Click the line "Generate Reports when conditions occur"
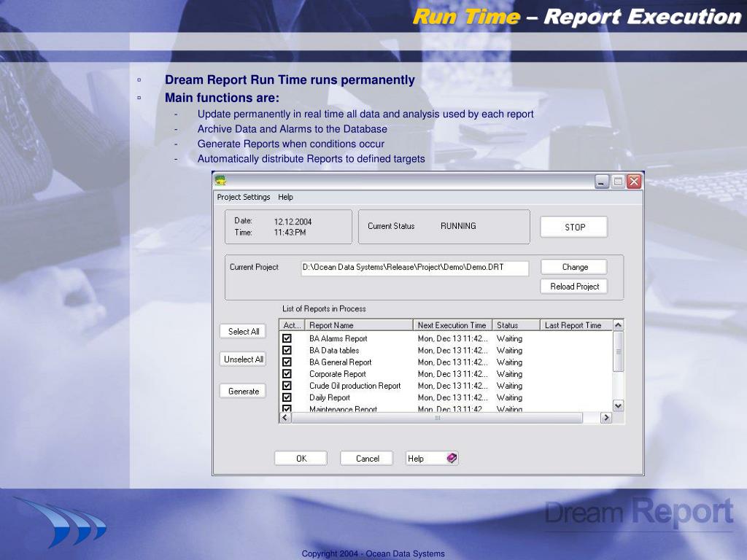Image resolution: width=747 pixels, height=560 pixels. pyautogui.click(x=290, y=144)
